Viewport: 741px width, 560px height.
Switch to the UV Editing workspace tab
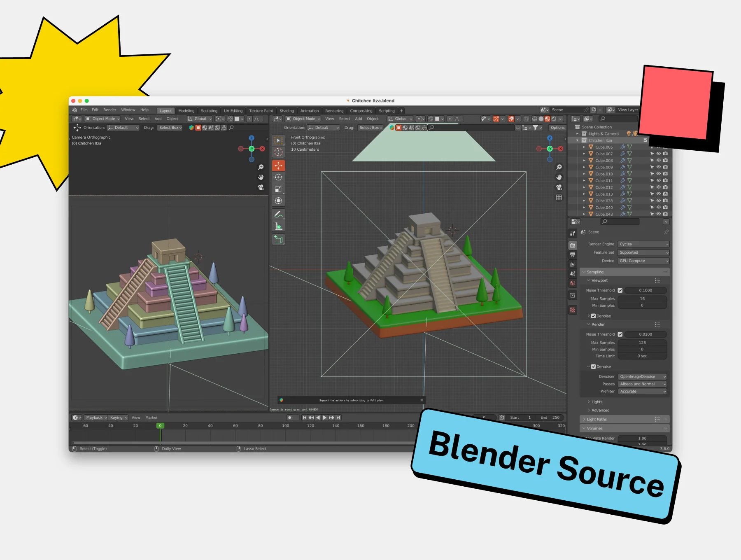(x=233, y=111)
